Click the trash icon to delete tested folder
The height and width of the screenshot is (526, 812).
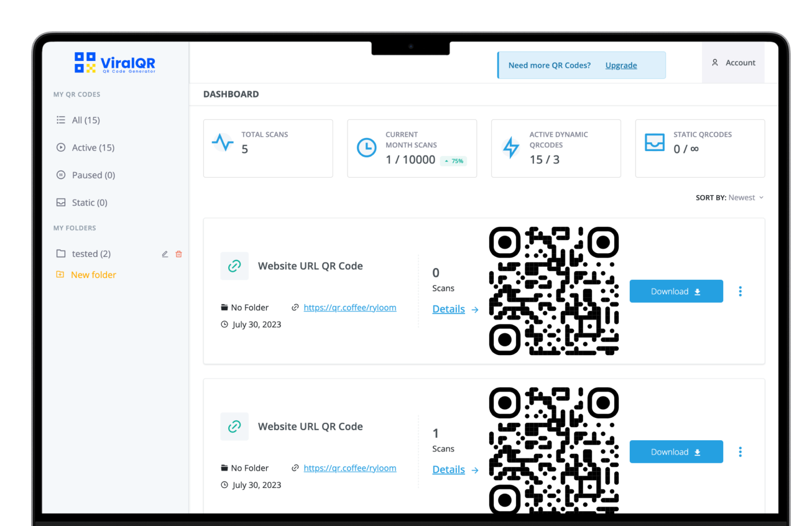coord(178,254)
